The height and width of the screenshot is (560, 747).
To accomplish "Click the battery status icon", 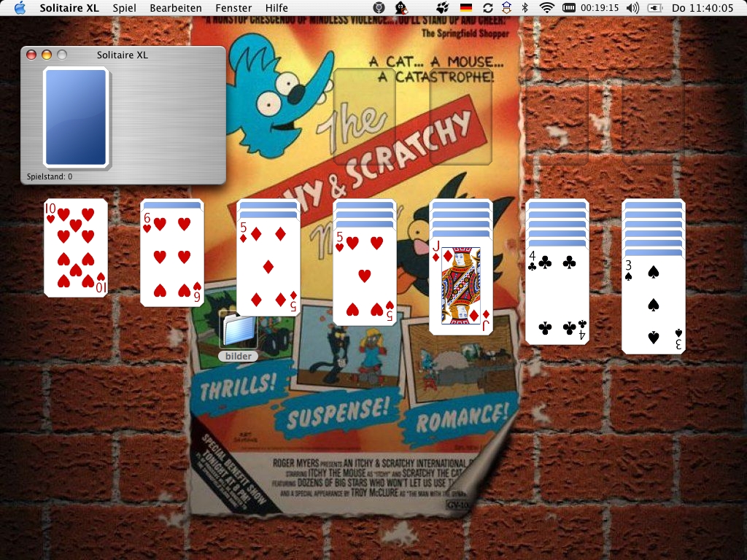I will tap(656, 7).
